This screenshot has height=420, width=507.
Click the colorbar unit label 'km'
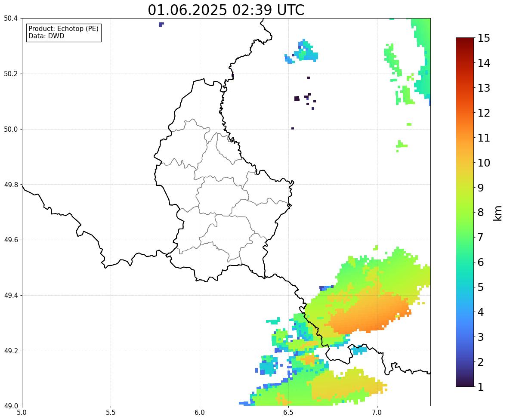tap(498, 213)
